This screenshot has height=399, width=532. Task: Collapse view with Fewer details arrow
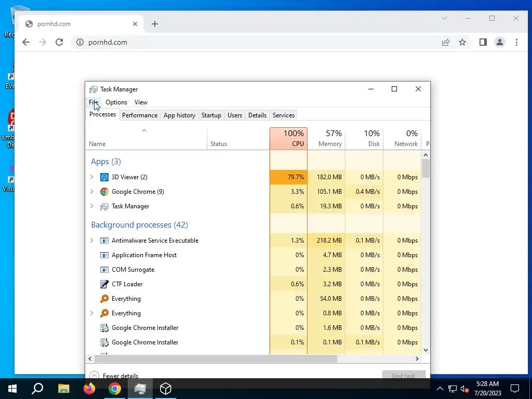pyautogui.click(x=95, y=375)
